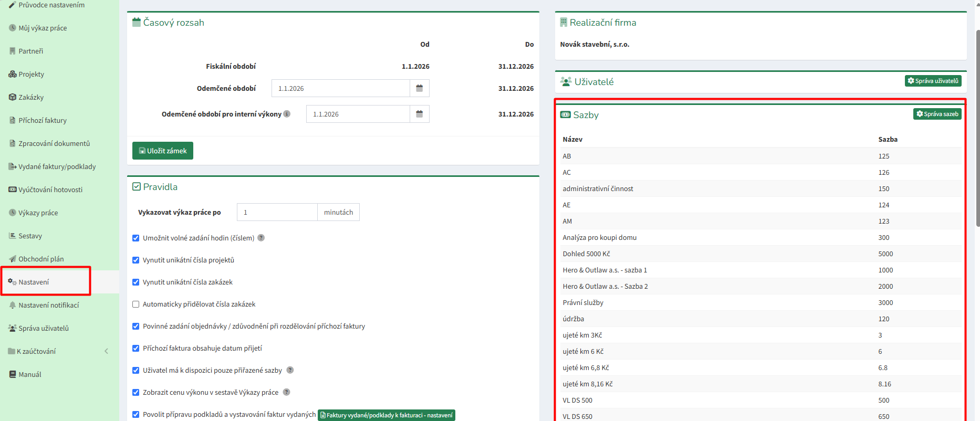This screenshot has height=421, width=980.
Task: Click info icon next to Odemčené období pro interní výkony
Action: coord(287,114)
